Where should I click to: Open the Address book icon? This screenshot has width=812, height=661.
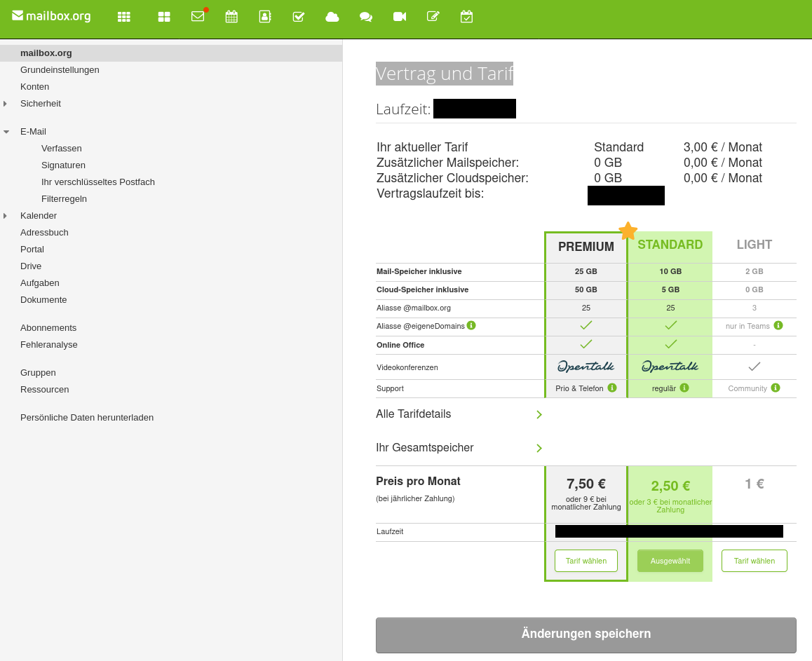pyautogui.click(x=265, y=17)
